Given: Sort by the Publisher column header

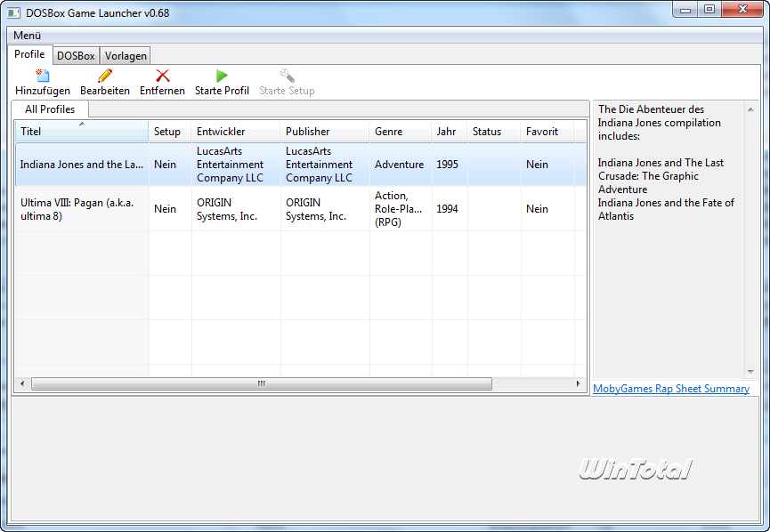Looking at the screenshot, I should 325,132.
